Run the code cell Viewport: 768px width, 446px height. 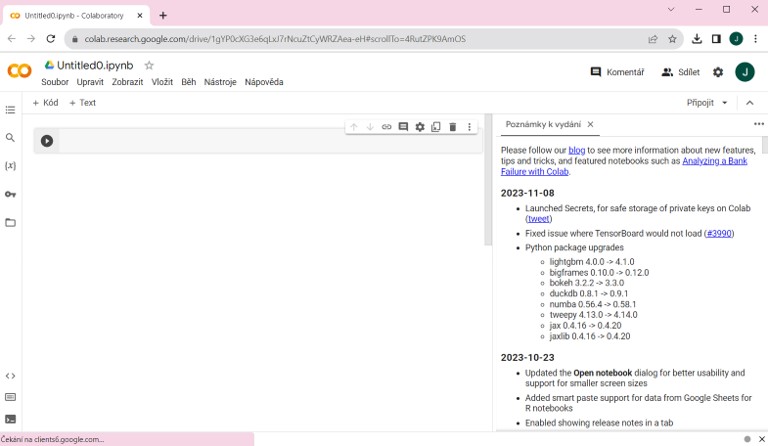click(x=47, y=141)
